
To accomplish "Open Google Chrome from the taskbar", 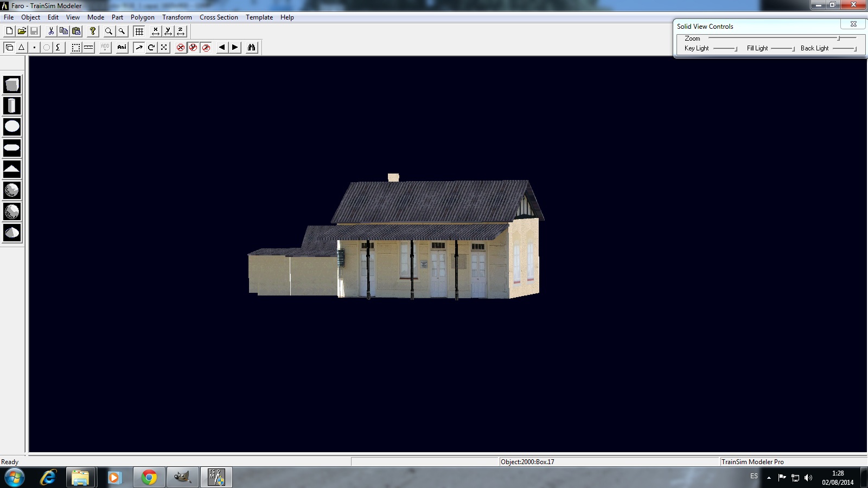I will [149, 477].
